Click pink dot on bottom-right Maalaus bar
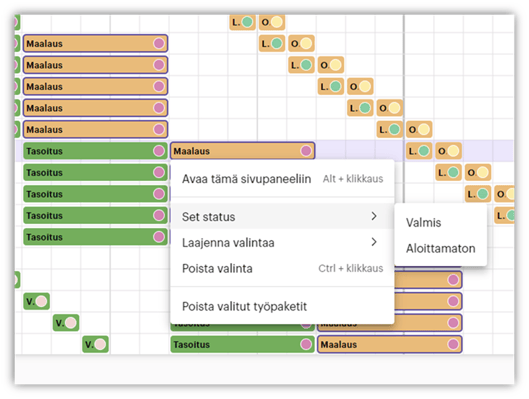Viewport: 529px width, 399px height. pos(453,344)
